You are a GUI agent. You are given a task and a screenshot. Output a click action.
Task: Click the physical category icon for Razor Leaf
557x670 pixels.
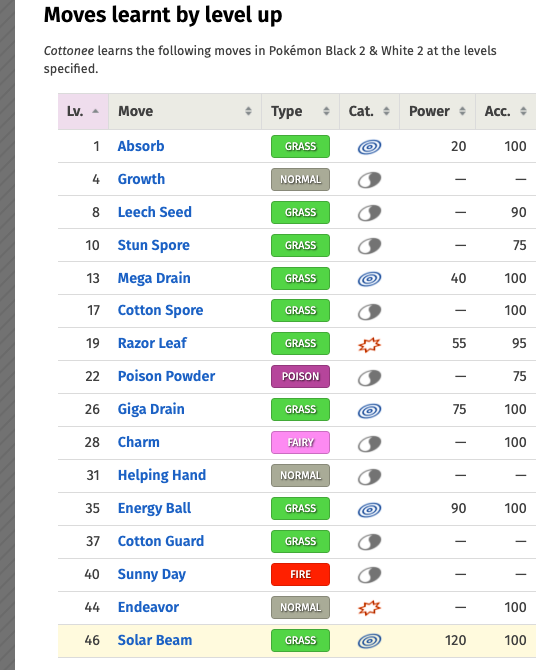(369, 344)
